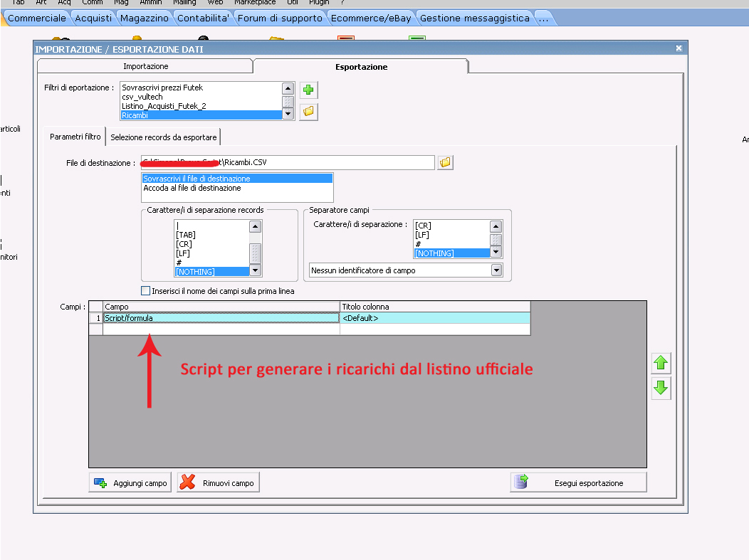Choose Sovrascrivi il file di destinazione
Image resolution: width=749 pixels, height=560 pixels.
tap(237, 179)
